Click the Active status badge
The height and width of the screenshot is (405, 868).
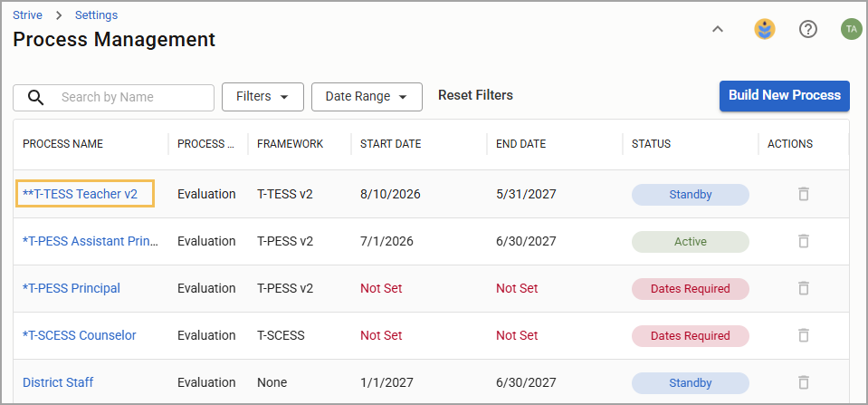tap(691, 242)
